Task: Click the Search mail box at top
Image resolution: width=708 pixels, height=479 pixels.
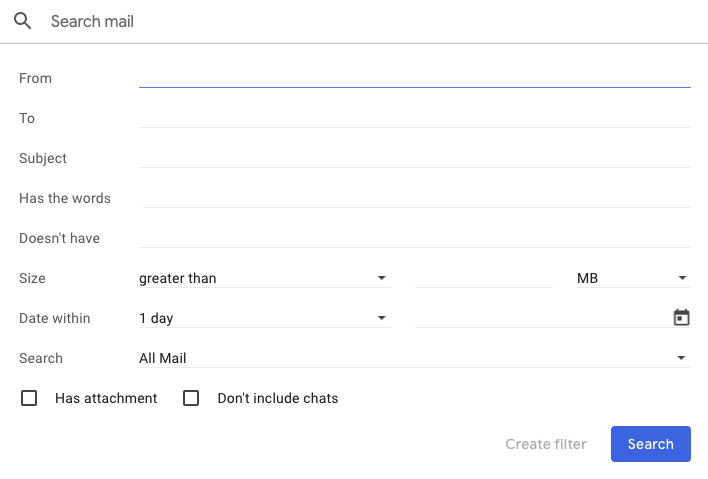Action: pos(375,21)
